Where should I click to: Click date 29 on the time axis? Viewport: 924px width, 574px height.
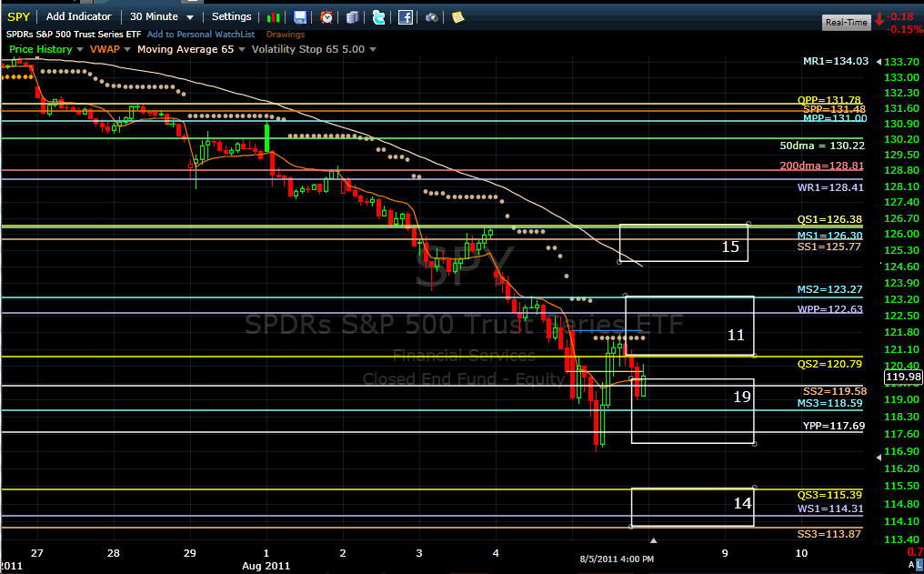coord(190,553)
